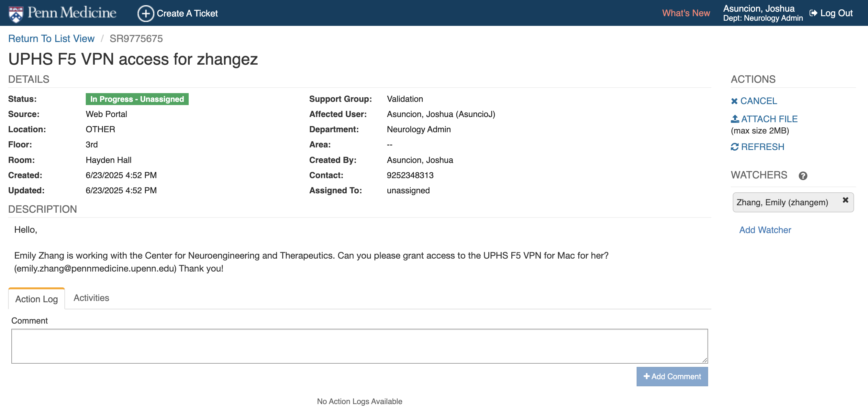Click the Source value Web Portal
Image resolution: width=868 pixels, height=417 pixels.
coord(106,114)
